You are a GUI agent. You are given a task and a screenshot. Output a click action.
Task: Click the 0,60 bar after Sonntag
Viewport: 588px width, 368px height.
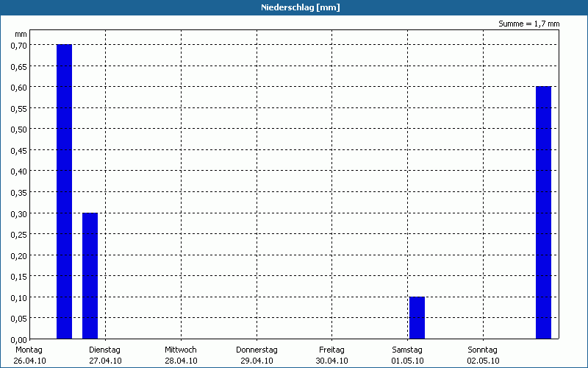[x=543, y=213]
